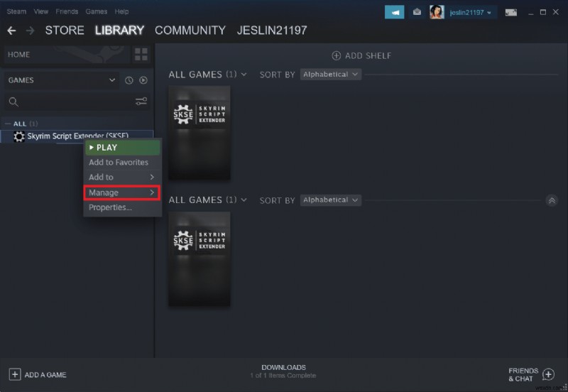Open the advanced filters slider icon

click(x=141, y=102)
